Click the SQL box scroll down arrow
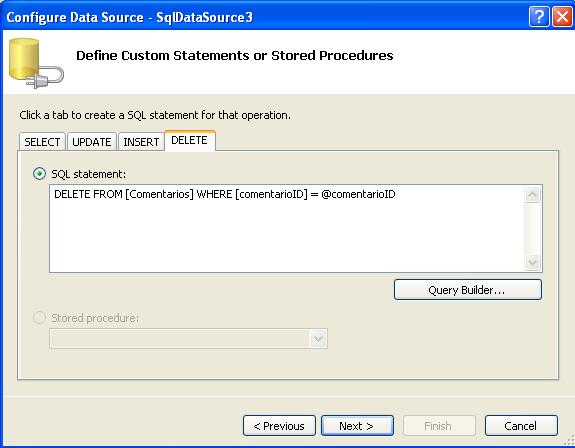 [532, 262]
